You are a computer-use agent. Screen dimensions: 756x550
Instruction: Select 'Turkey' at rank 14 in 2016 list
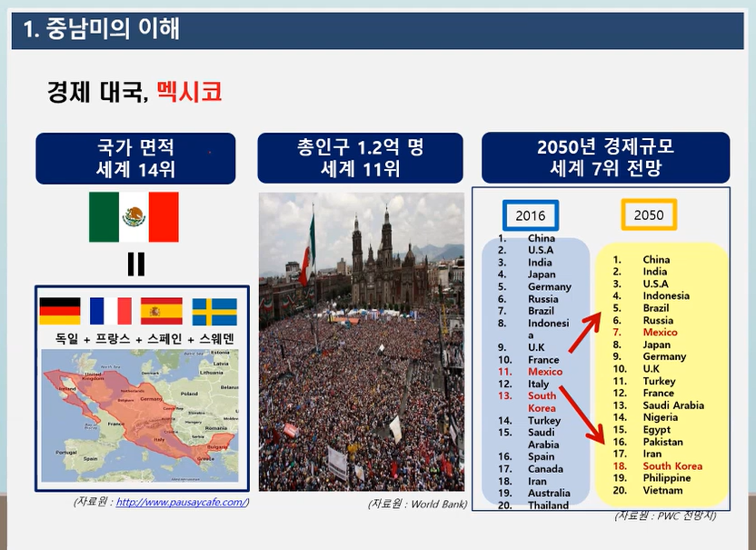click(544, 420)
